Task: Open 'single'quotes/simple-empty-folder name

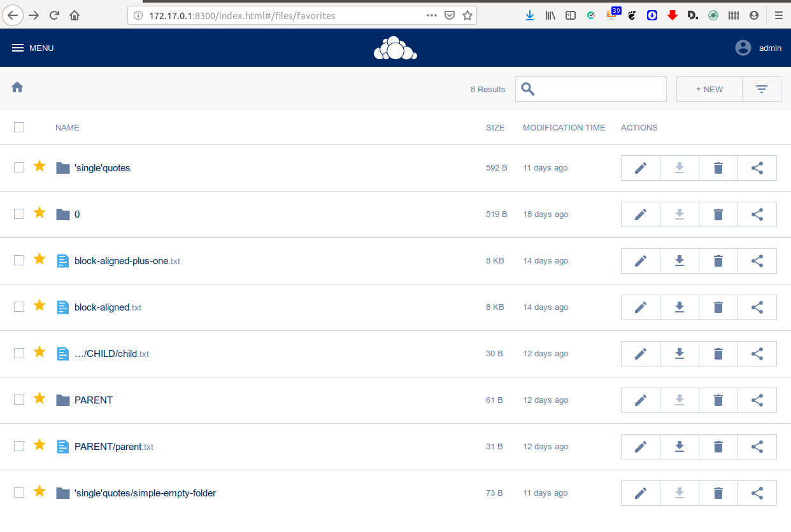Action: (x=145, y=493)
